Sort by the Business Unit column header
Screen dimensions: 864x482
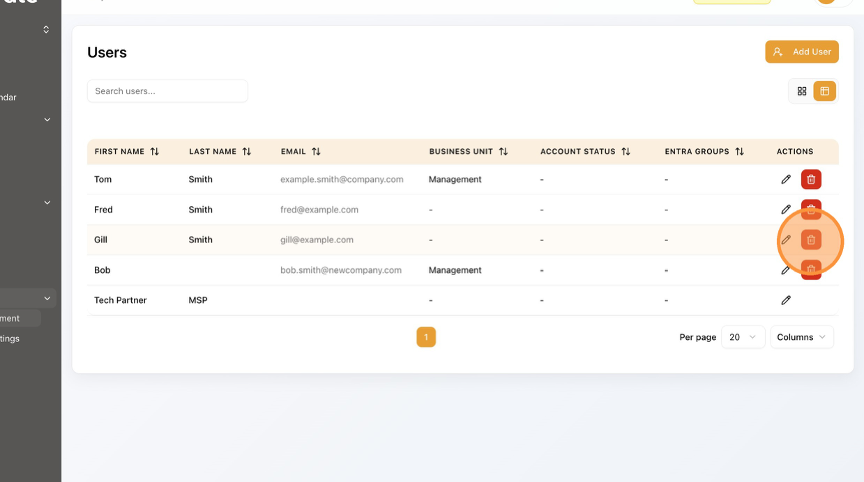[468, 152]
